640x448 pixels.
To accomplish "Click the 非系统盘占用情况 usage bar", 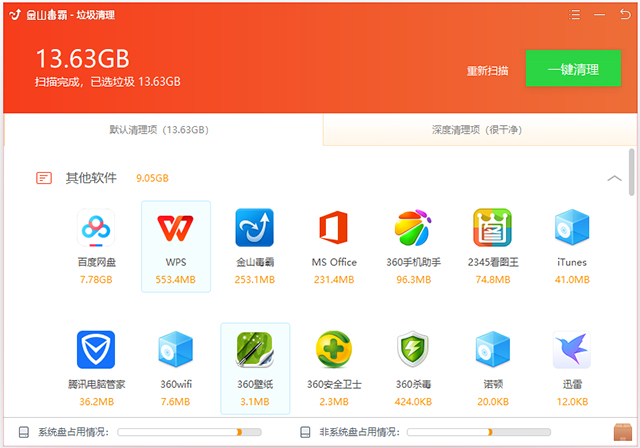I will pos(479,432).
